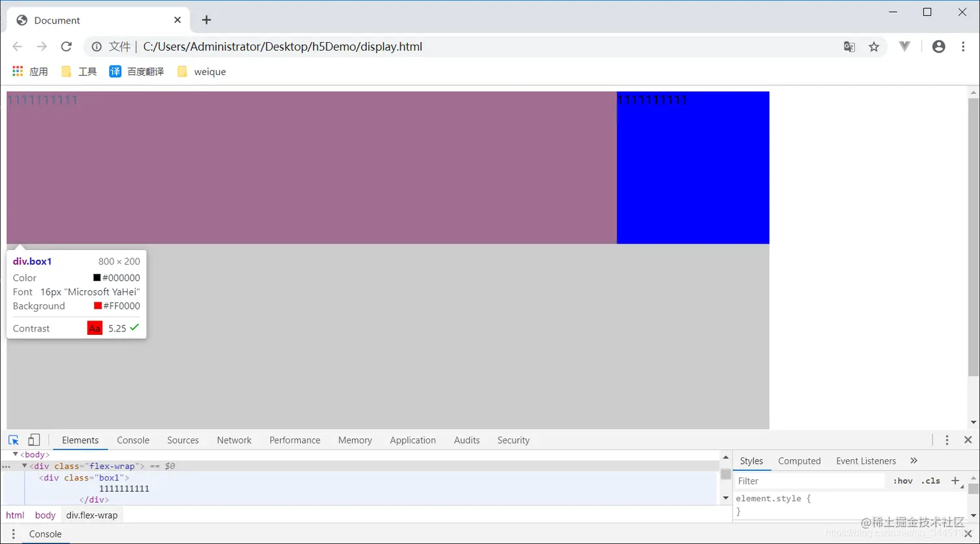Open the weique bookmarks folder
The width and height of the screenshot is (980, 544).
click(x=202, y=72)
